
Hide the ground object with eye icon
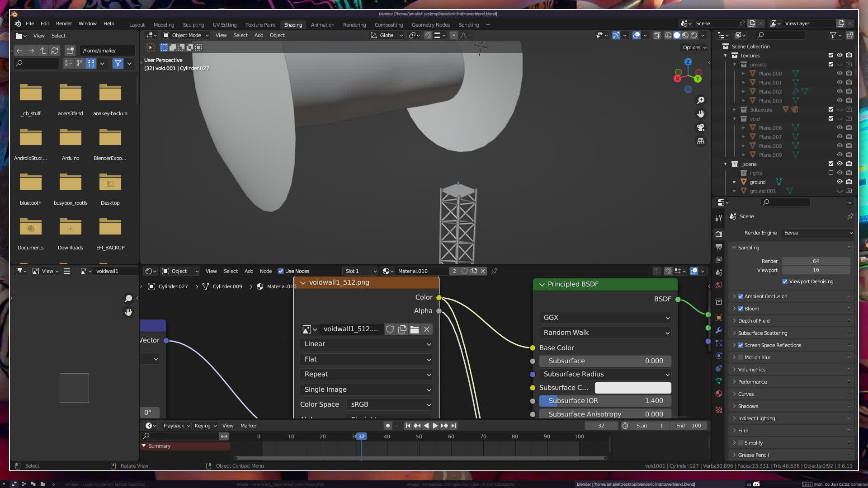tap(840, 182)
